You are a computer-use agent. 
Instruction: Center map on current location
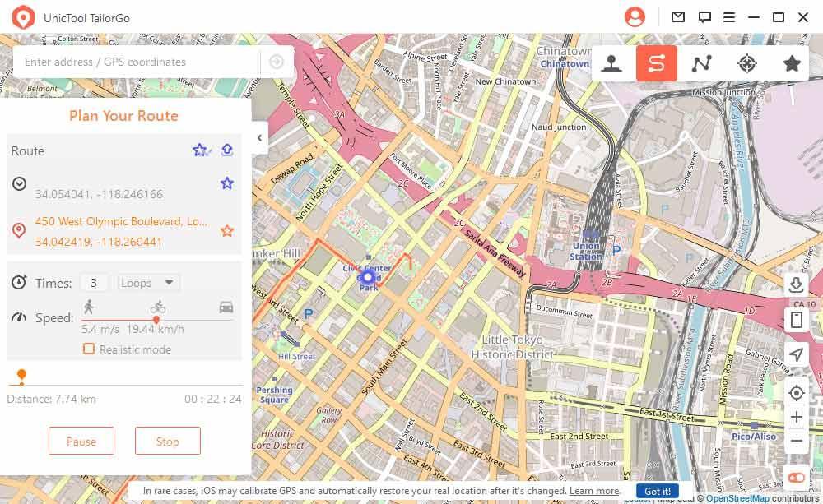tap(796, 392)
